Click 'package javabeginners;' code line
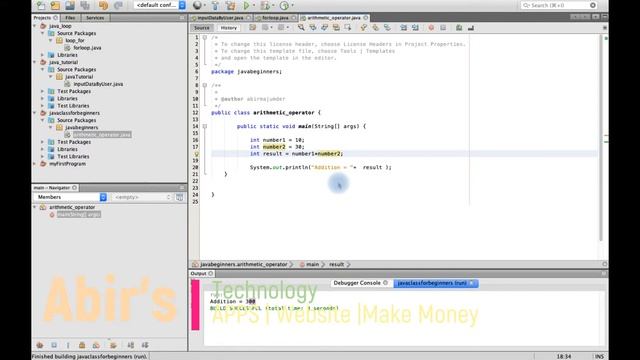The width and height of the screenshot is (640, 360). coord(246,72)
